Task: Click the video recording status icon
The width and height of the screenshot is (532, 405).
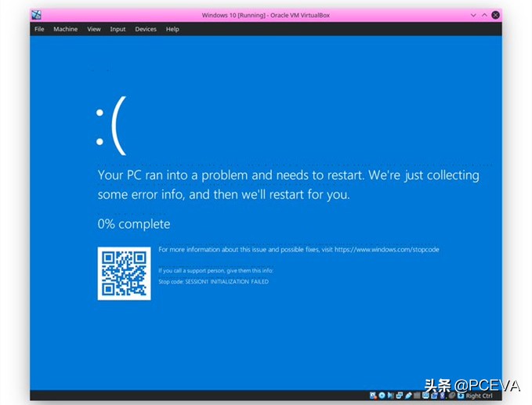Action: pyautogui.click(x=434, y=396)
